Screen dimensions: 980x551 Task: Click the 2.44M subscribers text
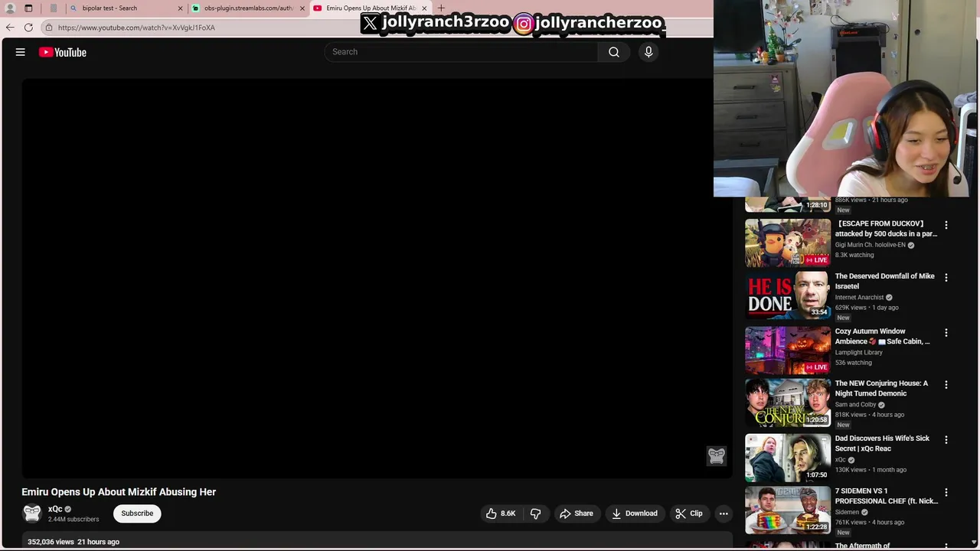(x=73, y=520)
